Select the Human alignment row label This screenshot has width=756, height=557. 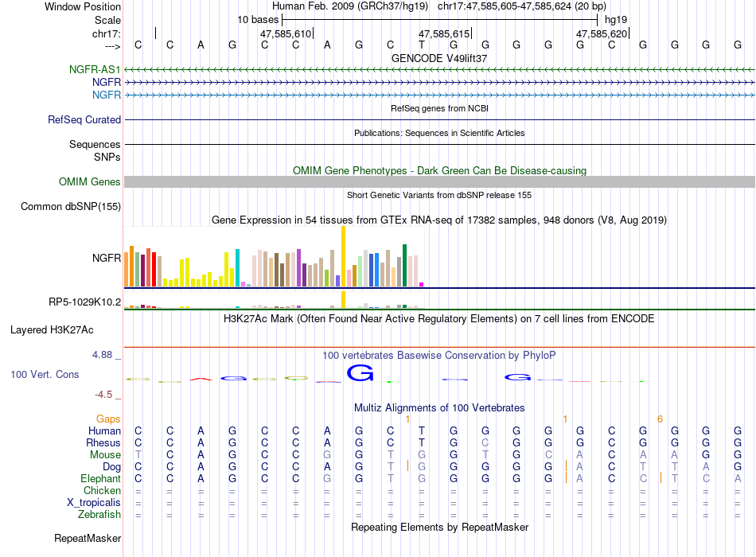[x=104, y=430]
